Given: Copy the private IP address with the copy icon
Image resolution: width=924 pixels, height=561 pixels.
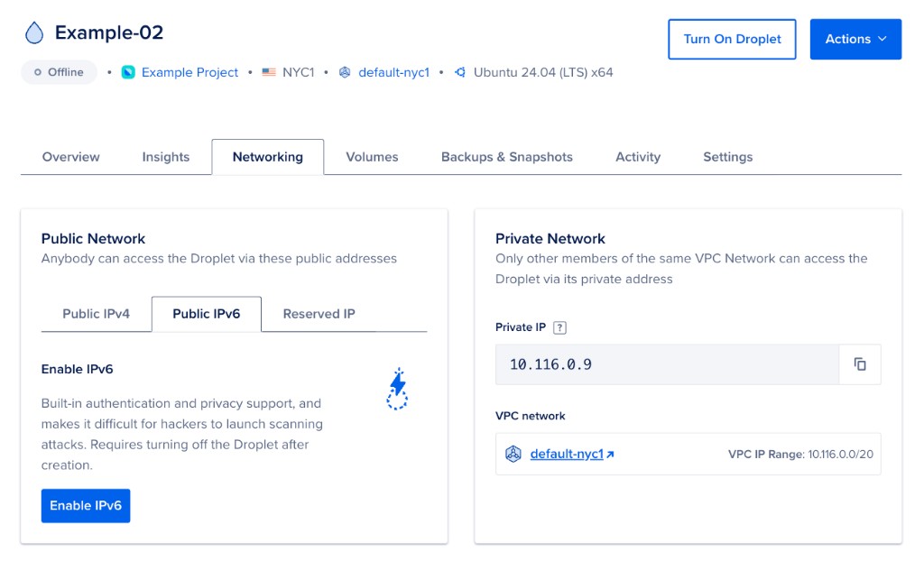Looking at the screenshot, I should point(860,364).
